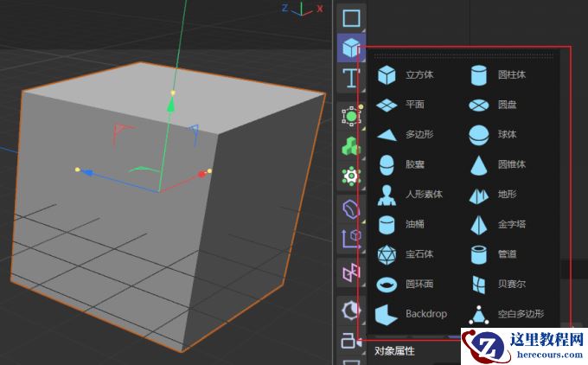588x365 pixels.
Task: Create a 多边形 polygon object
Action: (x=405, y=134)
